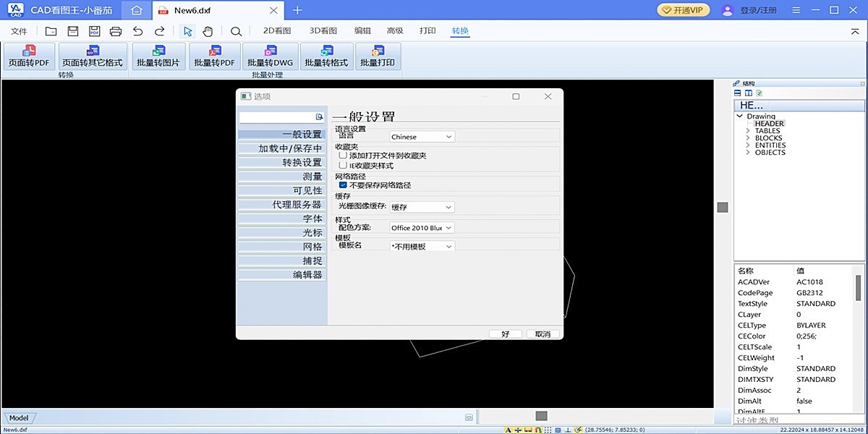Click the 好 button
The height and width of the screenshot is (434, 868).
[x=505, y=334]
